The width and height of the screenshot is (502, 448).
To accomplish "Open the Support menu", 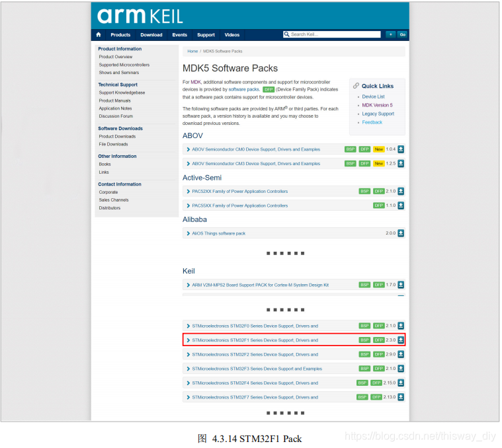I will pyautogui.click(x=206, y=35).
